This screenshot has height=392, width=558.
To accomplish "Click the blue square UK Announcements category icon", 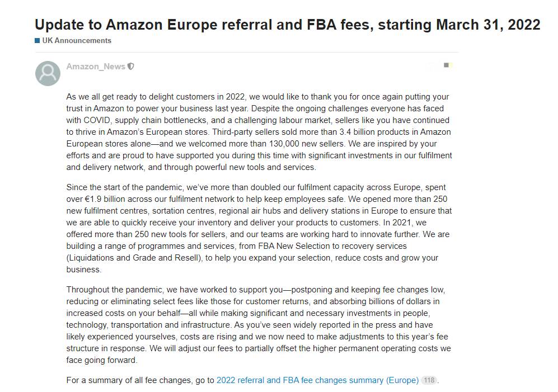I will pos(37,41).
